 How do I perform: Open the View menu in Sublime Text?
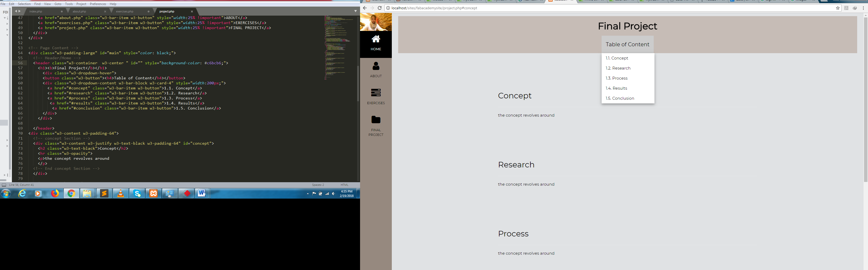[x=48, y=4]
